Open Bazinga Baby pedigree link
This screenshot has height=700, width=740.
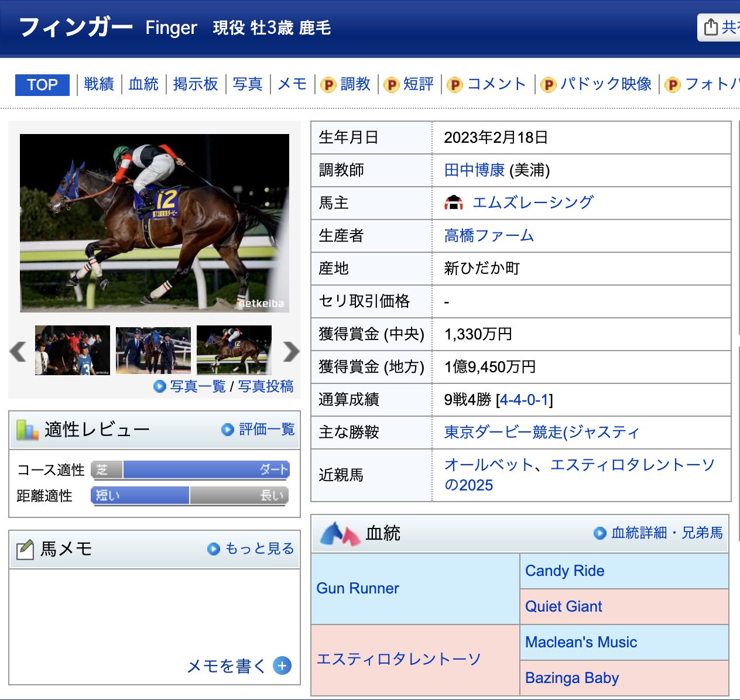tap(572, 678)
